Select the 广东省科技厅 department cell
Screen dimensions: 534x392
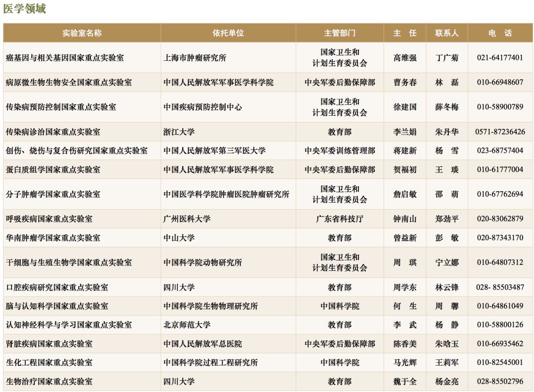point(339,219)
